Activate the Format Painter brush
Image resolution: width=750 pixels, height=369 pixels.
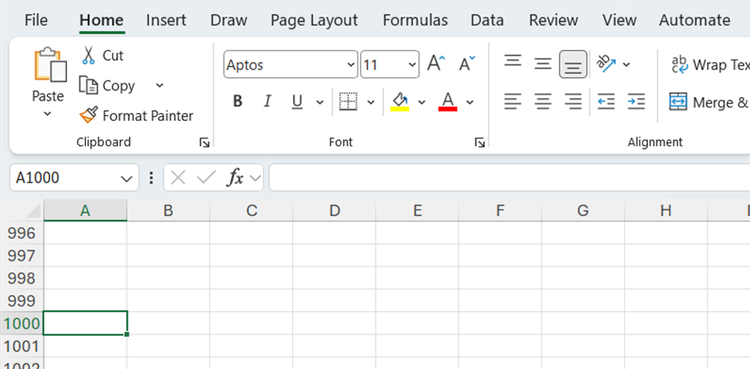click(88, 115)
